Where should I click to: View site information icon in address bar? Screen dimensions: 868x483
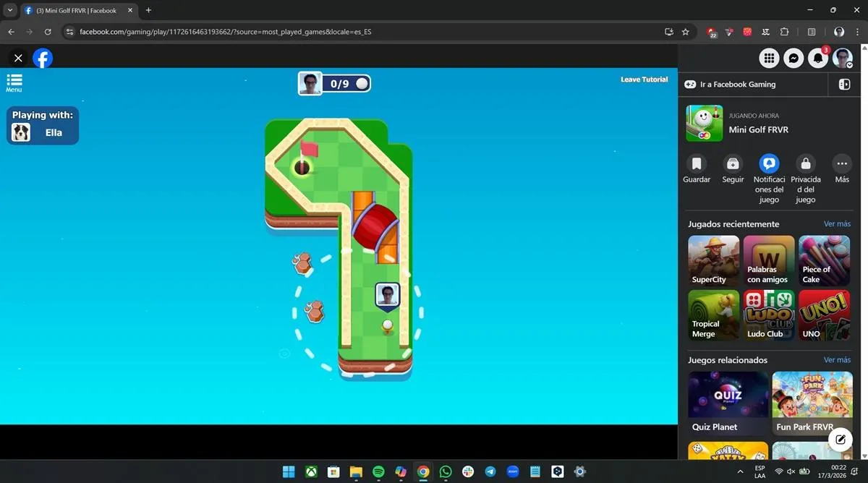[x=70, y=32]
